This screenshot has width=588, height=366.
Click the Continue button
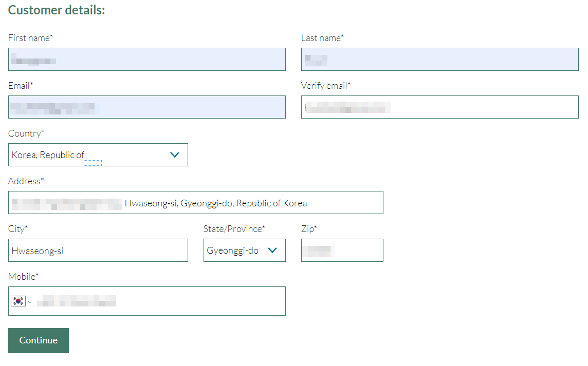(38, 340)
